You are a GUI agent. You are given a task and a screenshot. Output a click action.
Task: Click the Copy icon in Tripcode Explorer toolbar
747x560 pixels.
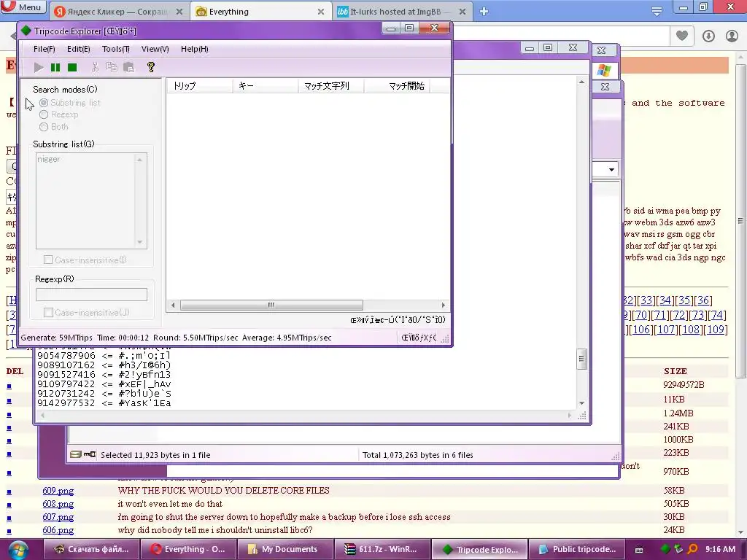point(112,67)
